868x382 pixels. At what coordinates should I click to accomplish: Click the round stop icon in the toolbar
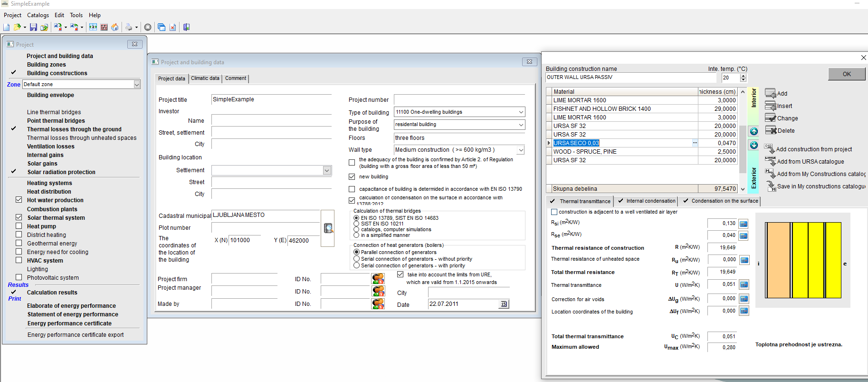148,27
